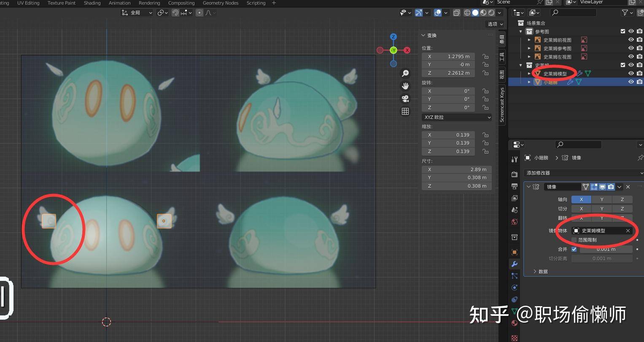Open Physics properties tab icon
Screen dimensions: 644x342
click(514, 288)
